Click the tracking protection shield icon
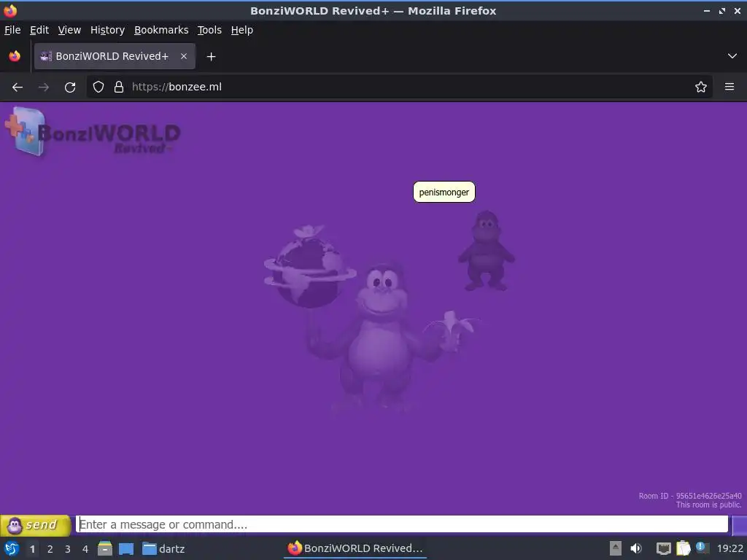 (x=98, y=87)
